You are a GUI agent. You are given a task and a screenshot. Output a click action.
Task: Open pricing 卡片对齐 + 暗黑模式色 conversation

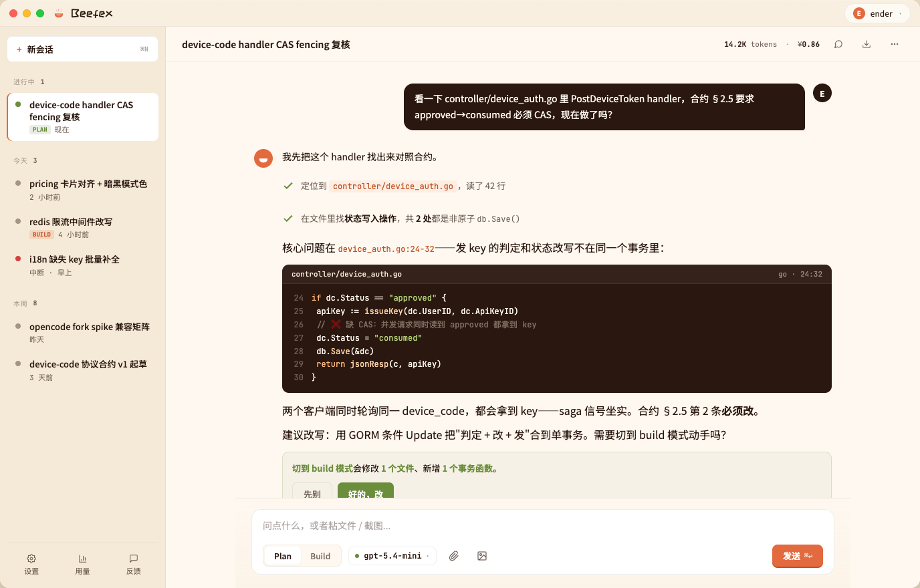tap(82, 190)
